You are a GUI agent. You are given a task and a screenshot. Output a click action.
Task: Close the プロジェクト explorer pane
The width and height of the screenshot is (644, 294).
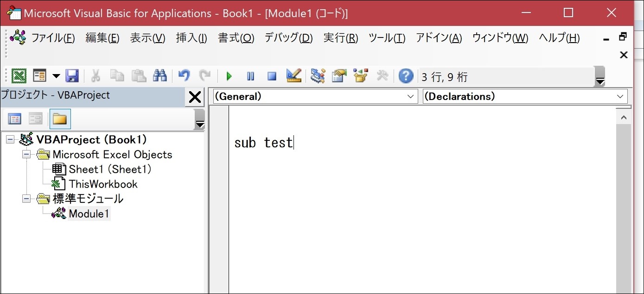tap(195, 97)
